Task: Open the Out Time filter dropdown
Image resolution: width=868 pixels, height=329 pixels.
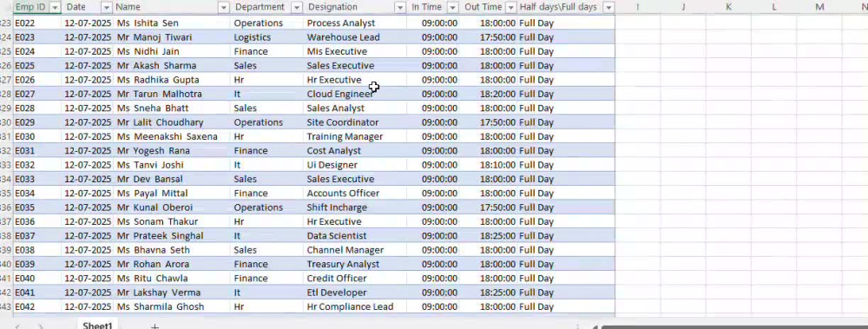Action: (x=510, y=7)
